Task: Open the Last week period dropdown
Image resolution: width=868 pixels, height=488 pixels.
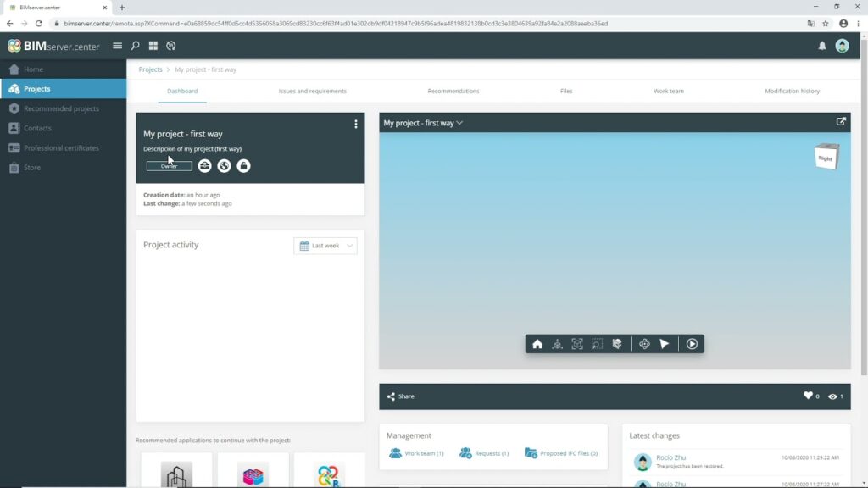Action: click(325, 246)
